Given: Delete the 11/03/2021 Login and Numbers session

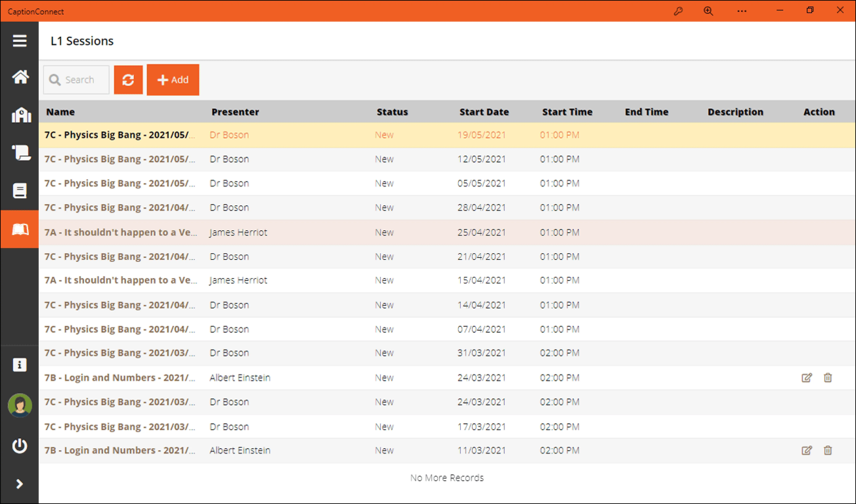Looking at the screenshot, I should click(827, 450).
